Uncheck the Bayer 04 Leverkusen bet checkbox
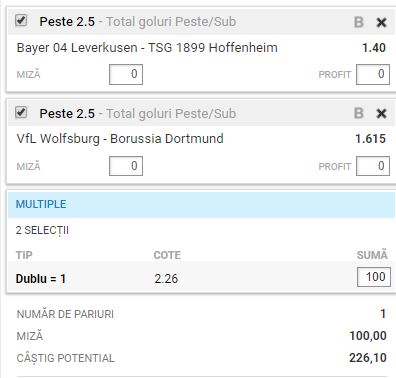This screenshot has height=378, width=396. coord(21,21)
